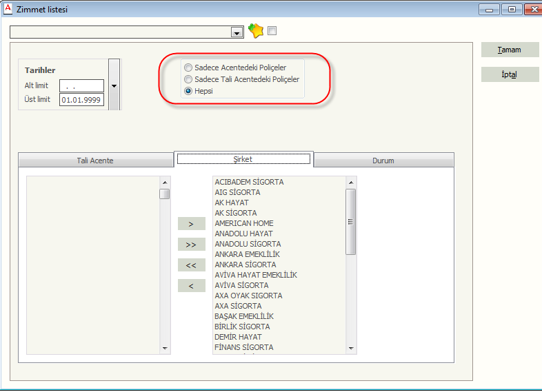This screenshot has width=542, height=392.
Task: Select Sadece Tali Acentedeki Poliçeler option
Action: point(188,79)
